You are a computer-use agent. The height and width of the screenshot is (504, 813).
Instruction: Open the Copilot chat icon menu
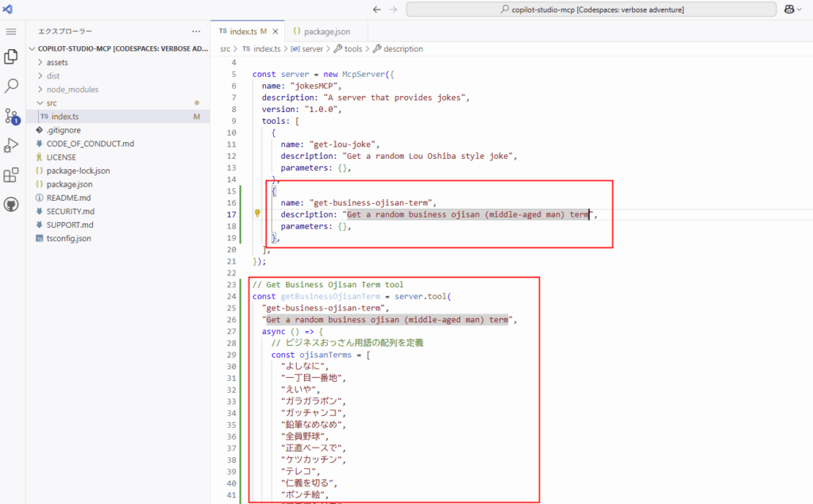pyautogui.click(x=792, y=10)
